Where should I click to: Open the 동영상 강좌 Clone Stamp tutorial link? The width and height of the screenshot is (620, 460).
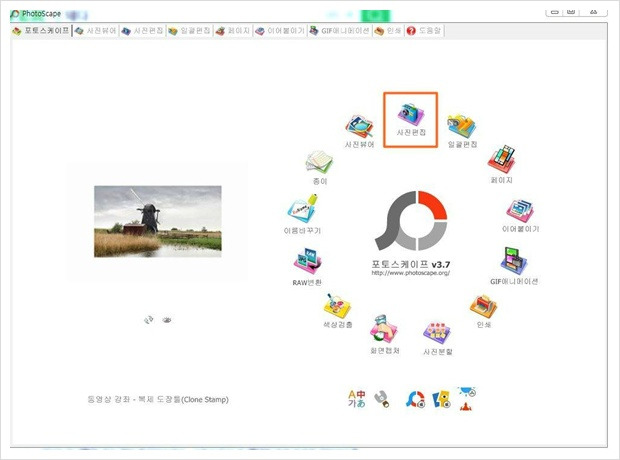158,399
